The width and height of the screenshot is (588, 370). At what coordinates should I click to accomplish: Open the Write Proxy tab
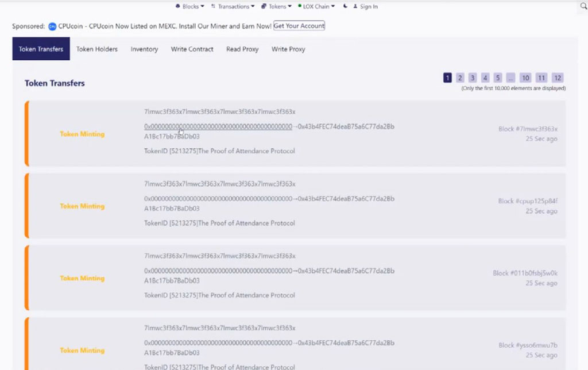tap(288, 49)
